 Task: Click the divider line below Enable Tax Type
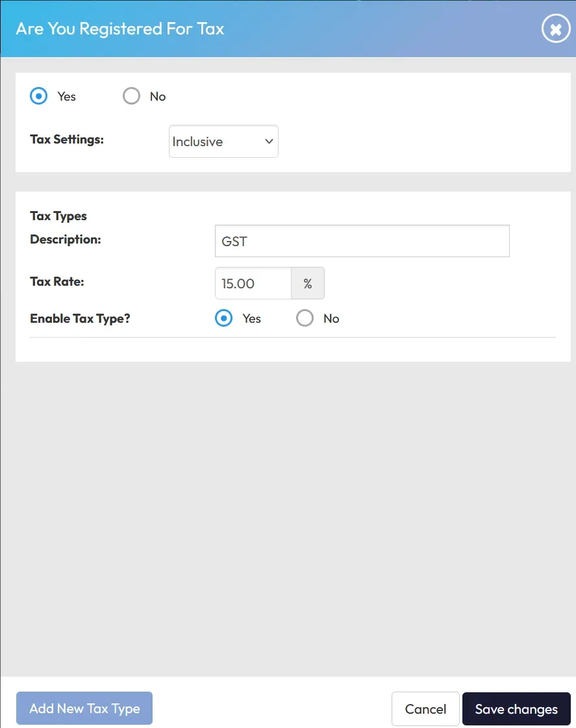pos(292,337)
